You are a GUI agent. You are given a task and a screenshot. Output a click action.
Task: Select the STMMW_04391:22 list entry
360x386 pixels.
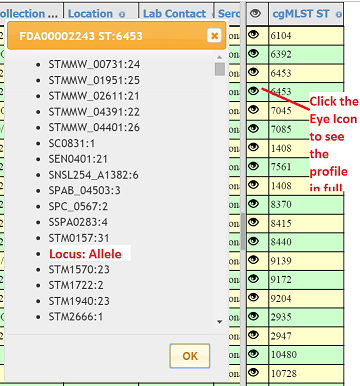click(94, 112)
